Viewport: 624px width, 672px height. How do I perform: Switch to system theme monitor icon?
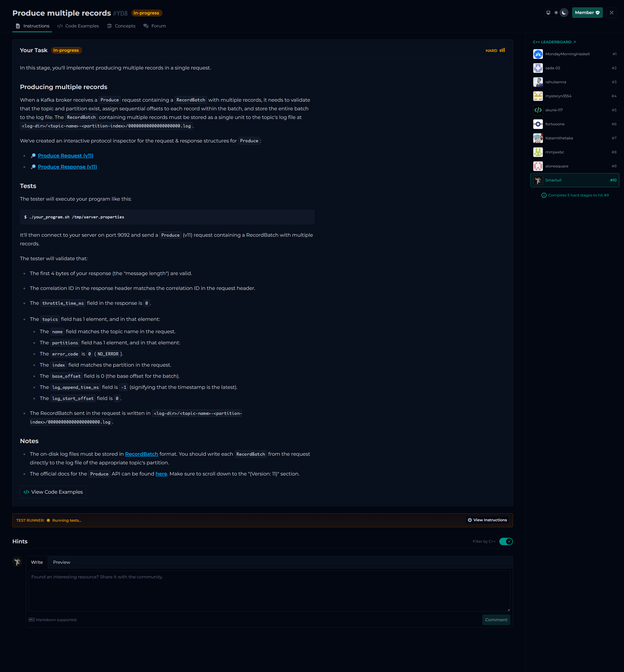548,13
